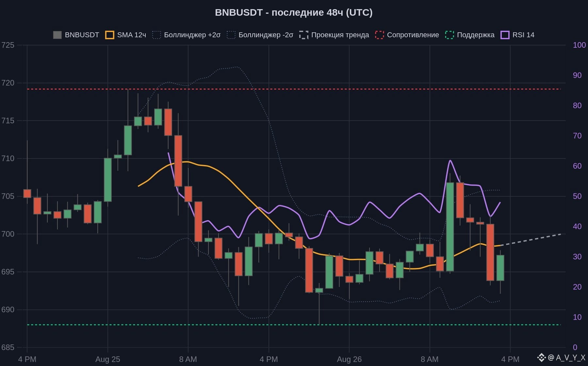Click the 10 RSI axis label

pyautogui.click(x=577, y=317)
